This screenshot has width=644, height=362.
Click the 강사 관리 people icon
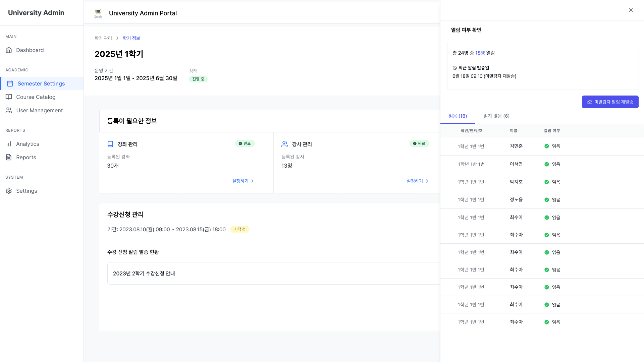[284, 144]
